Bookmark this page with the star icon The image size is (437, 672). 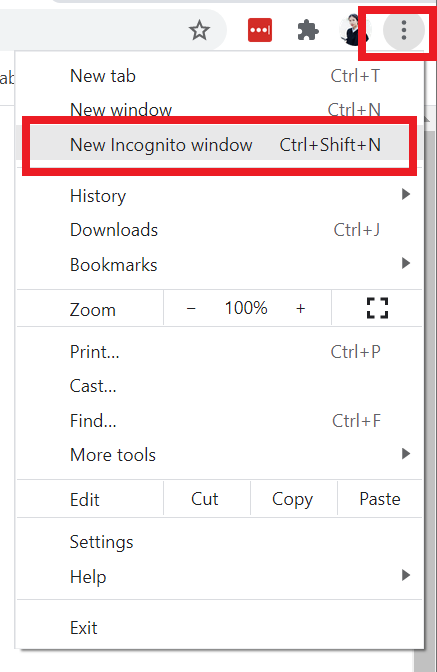199,30
